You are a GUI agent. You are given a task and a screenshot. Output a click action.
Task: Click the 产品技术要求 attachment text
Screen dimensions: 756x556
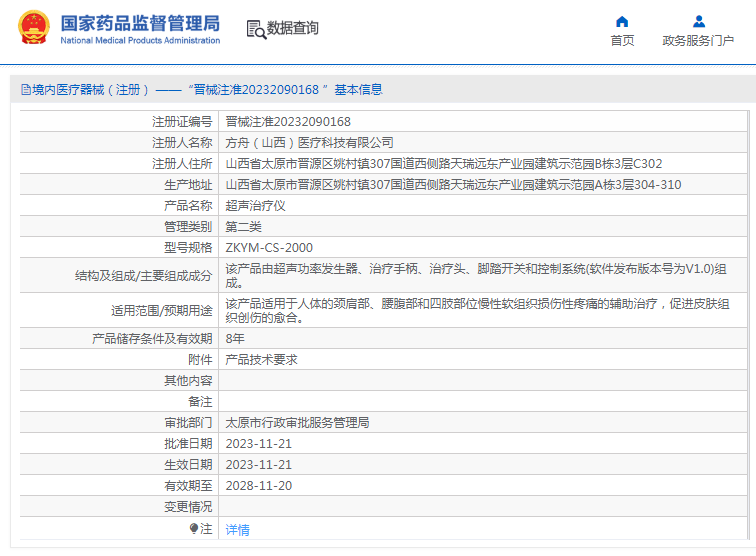pos(261,359)
